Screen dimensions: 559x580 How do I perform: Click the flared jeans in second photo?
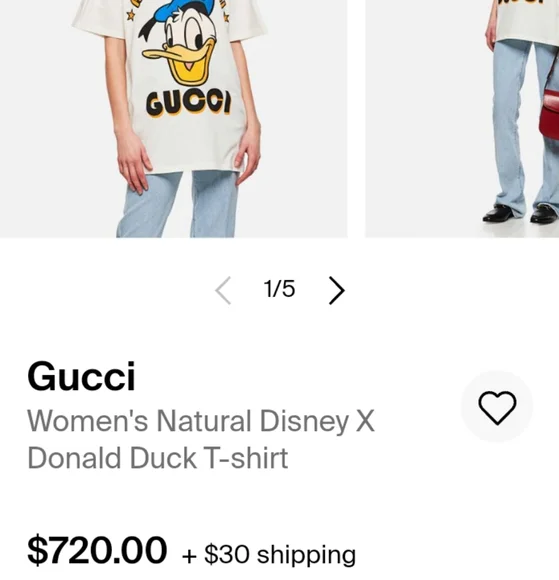tap(525, 128)
